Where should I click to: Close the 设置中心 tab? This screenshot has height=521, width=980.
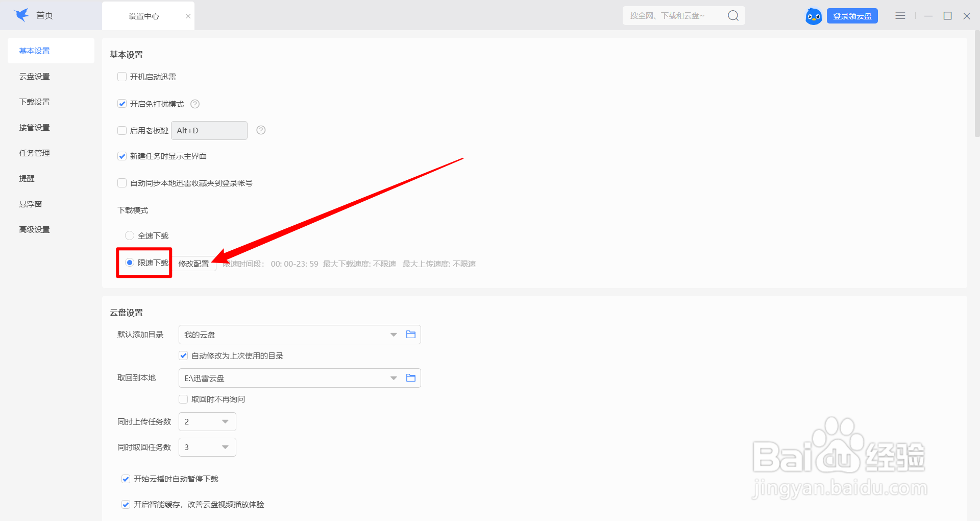tap(188, 16)
